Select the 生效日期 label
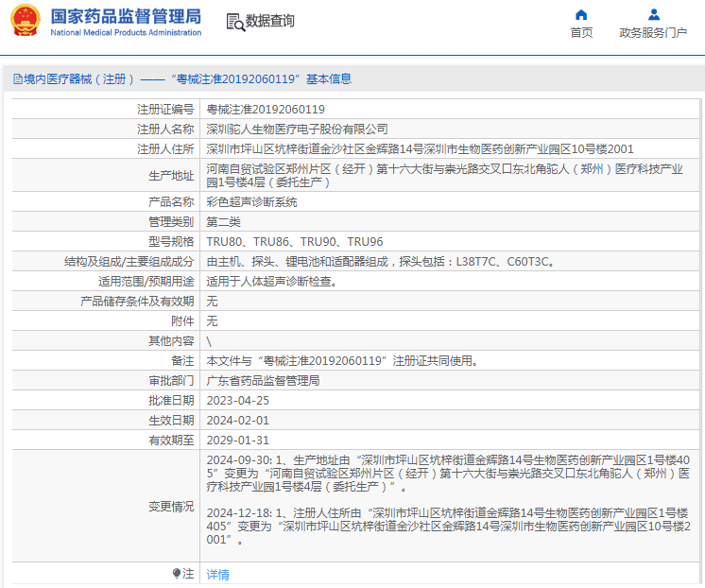Image resolution: width=705 pixels, height=588 pixels. coord(171,420)
